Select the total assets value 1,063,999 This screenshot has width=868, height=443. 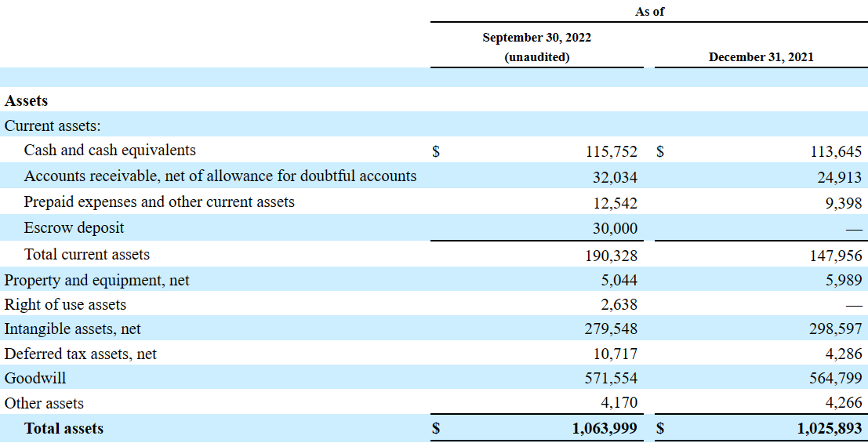click(x=605, y=429)
